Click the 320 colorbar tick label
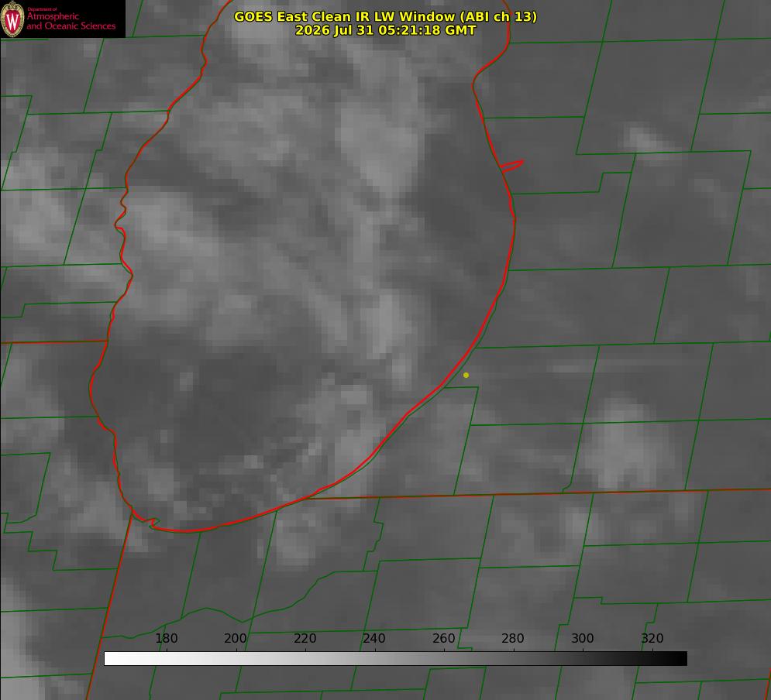Viewport: 771px width, 700px height. point(652,638)
